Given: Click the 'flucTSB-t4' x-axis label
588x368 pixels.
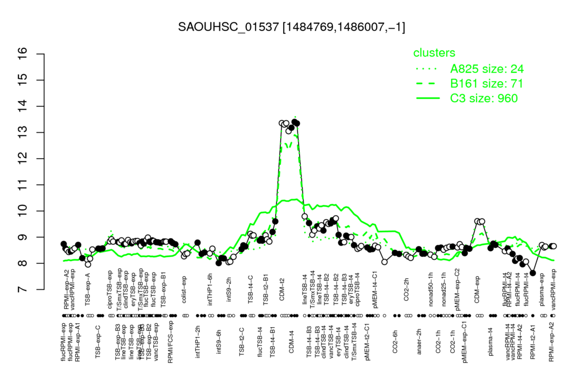Looking at the screenshot, I should tap(260, 343).
